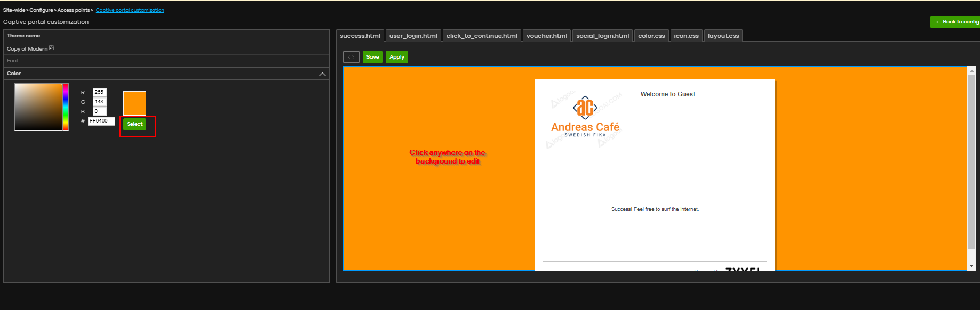Image resolution: width=980 pixels, height=310 pixels.
Task: Go back using Back to config button
Action: coord(957,22)
